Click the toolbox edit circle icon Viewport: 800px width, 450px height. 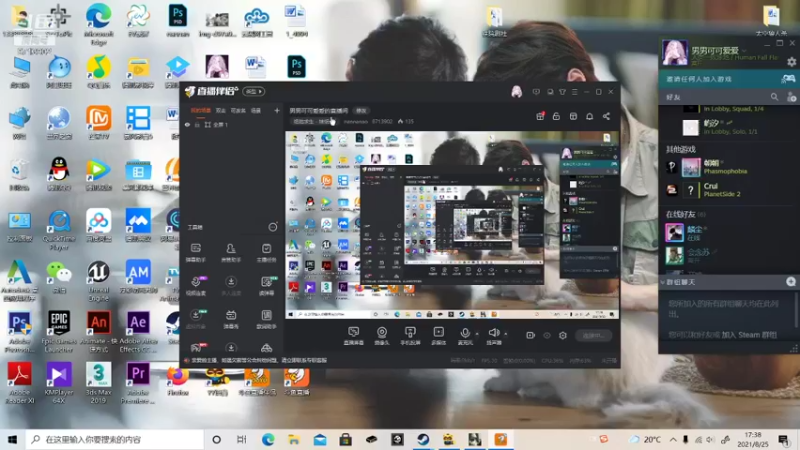(x=273, y=227)
